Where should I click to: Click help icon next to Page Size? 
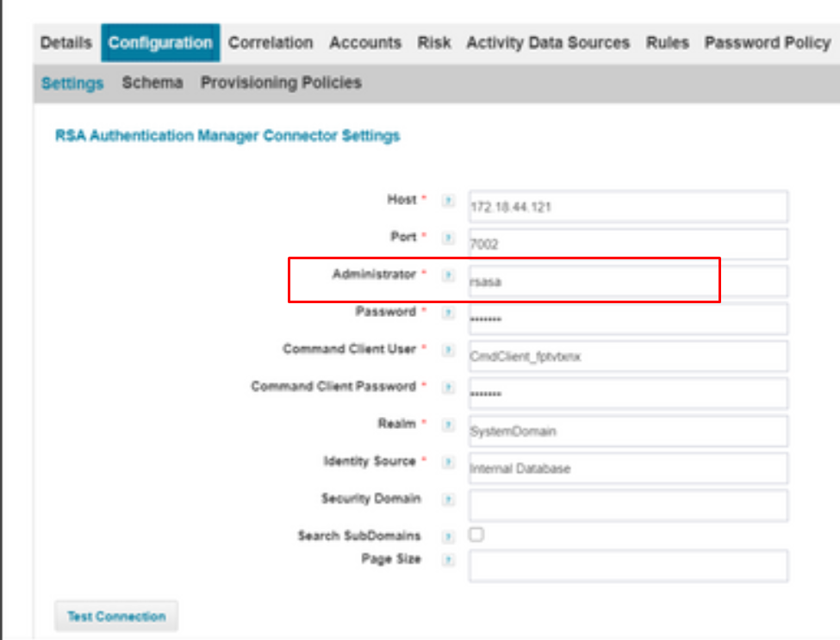pyautogui.click(x=448, y=561)
